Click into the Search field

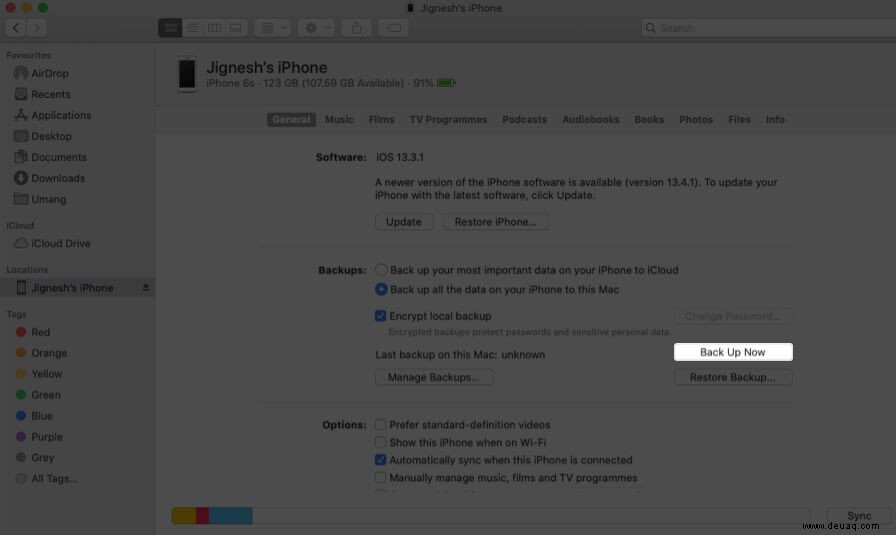click(769, 27)
